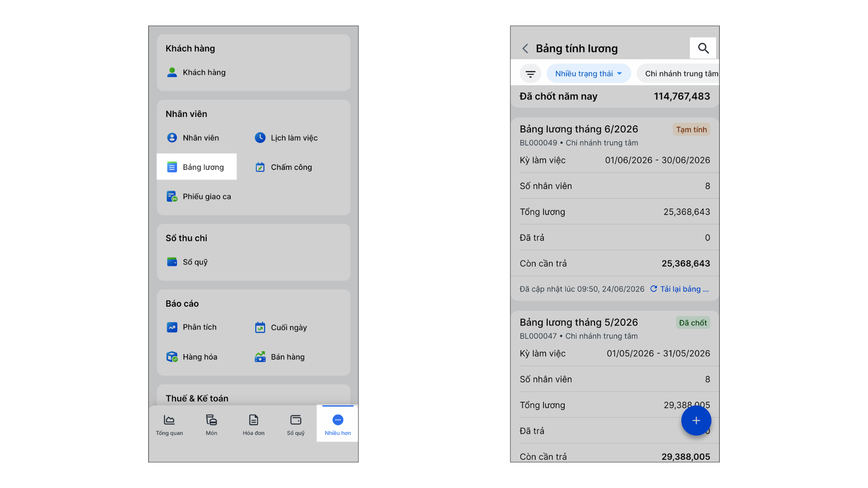Screen dimensions: 868x488
Task: Tap the blue plus add button
Action: [696, 421]
